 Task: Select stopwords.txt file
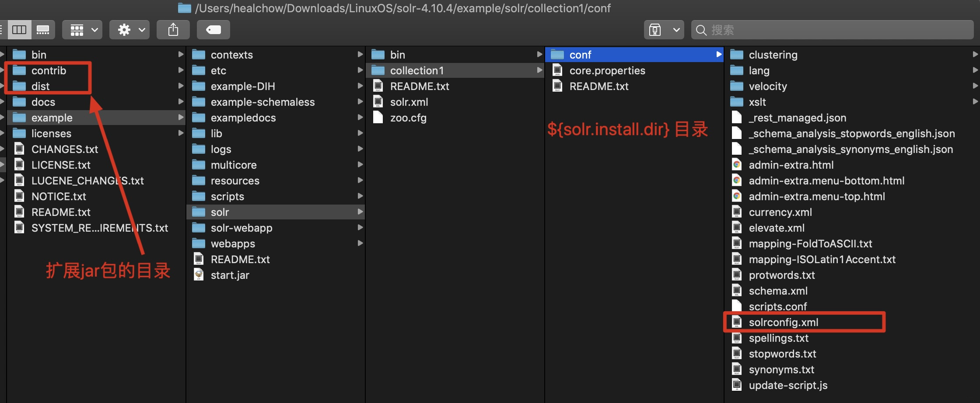[x=852, y=354]
